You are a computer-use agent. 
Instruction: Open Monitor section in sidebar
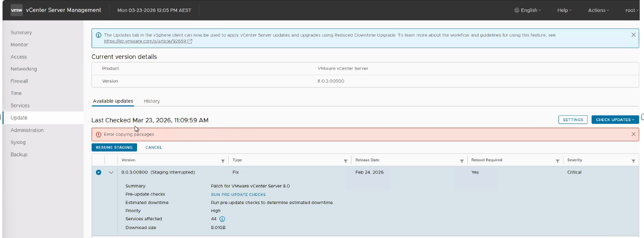point(19,44)
